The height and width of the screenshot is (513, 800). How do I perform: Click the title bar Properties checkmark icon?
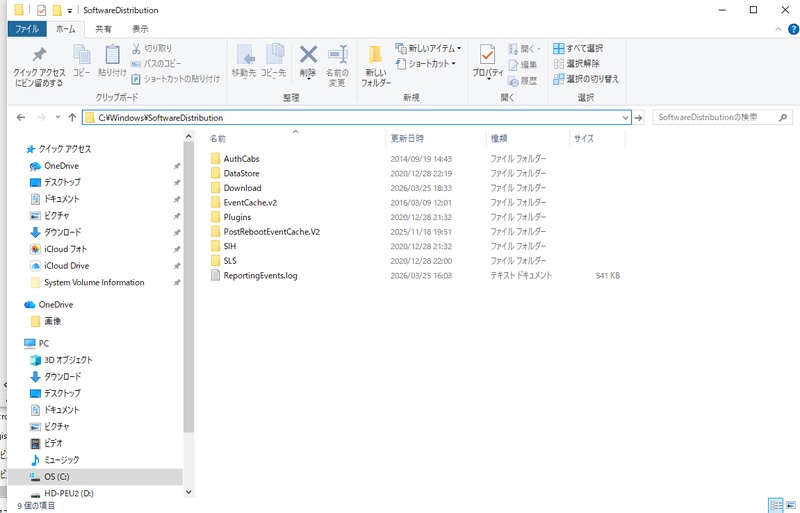tap(41, 10)
